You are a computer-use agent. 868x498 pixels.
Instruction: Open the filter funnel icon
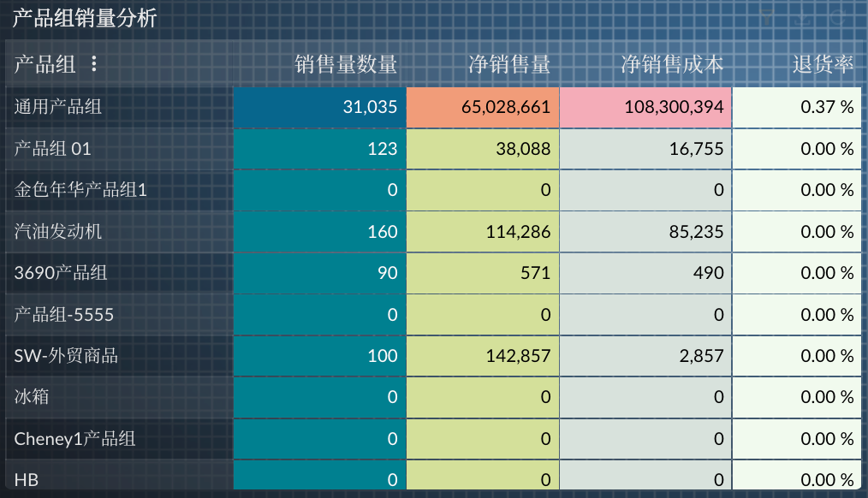point(767,17)
